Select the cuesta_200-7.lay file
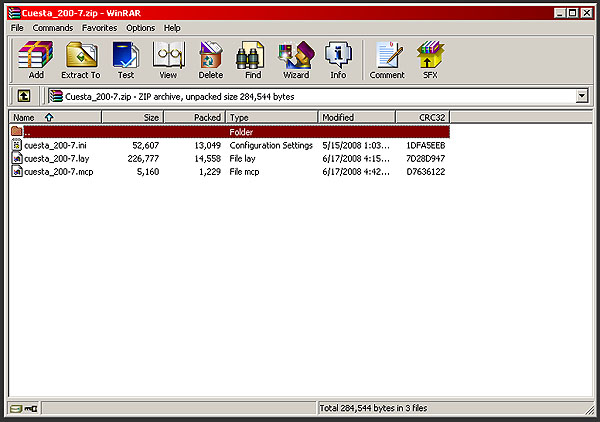The image size is (600, 422). tap(55, 158)
